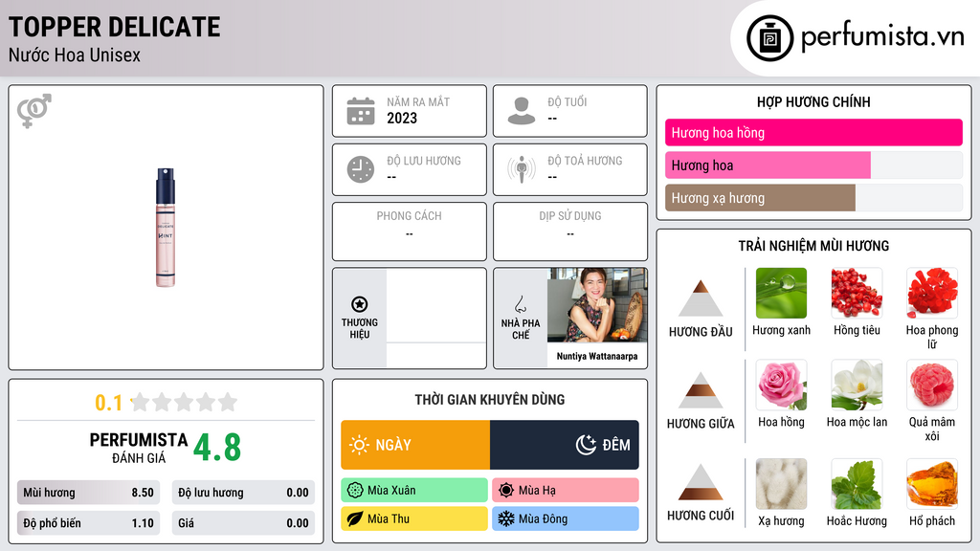980x551 pixels.
Task: Click the clock icon for longevity
Action: [361, 169]
